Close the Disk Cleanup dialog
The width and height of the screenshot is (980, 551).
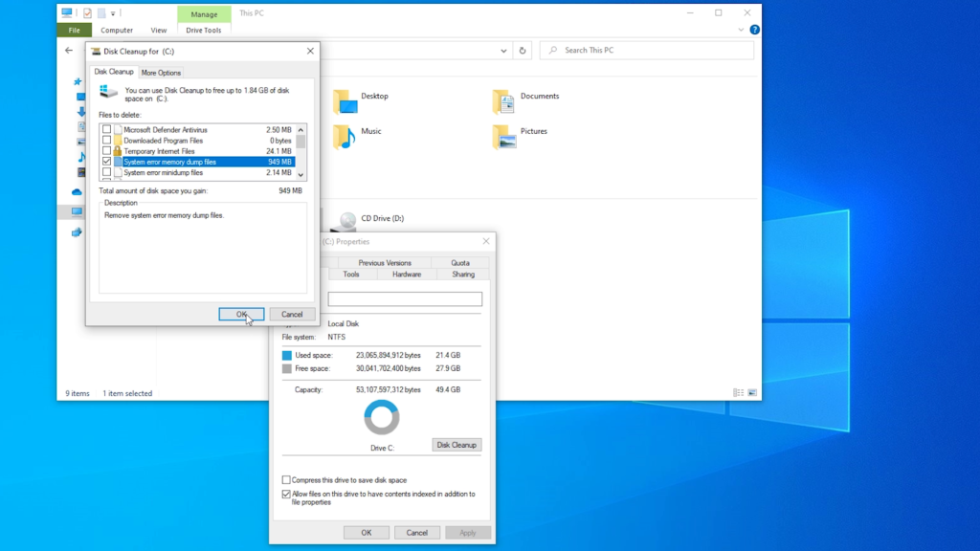[x=311, y=52]
